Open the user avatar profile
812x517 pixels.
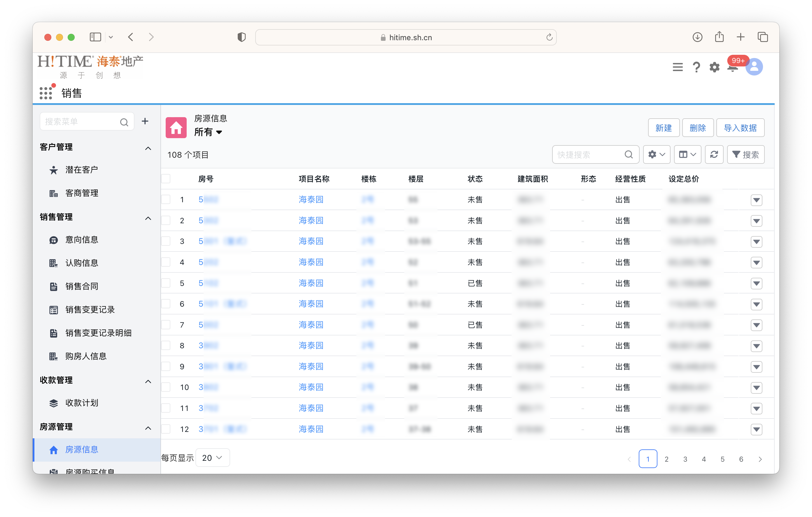pos(754,67)
